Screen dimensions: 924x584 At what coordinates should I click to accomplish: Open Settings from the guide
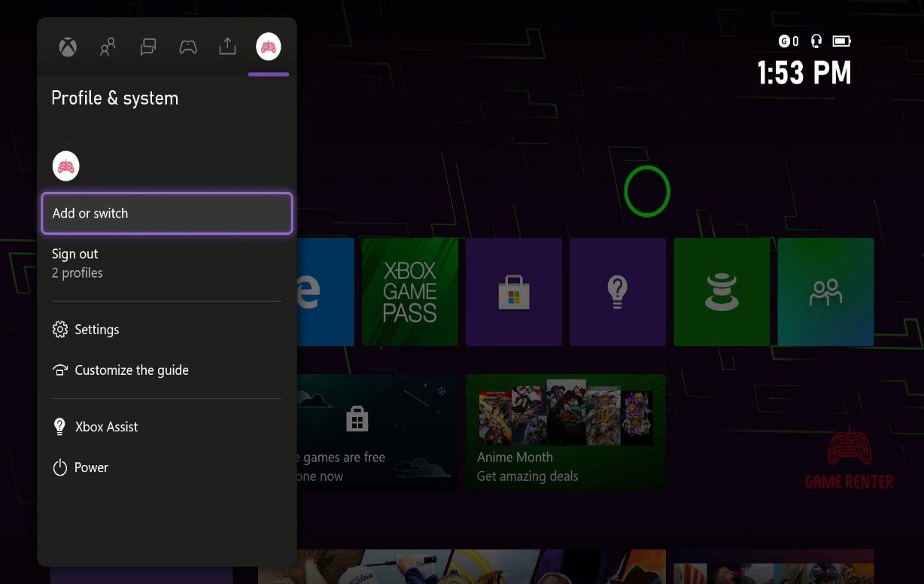(x=166, y=330)
